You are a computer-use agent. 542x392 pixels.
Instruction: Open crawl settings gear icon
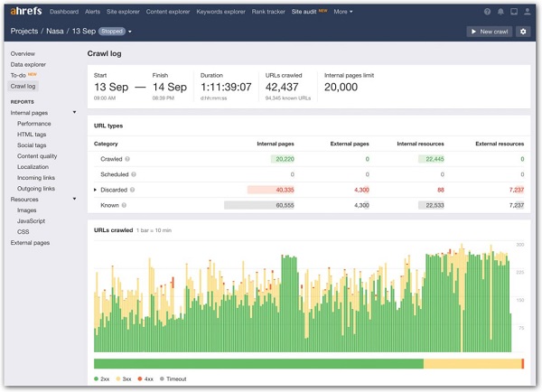(523, 32)
